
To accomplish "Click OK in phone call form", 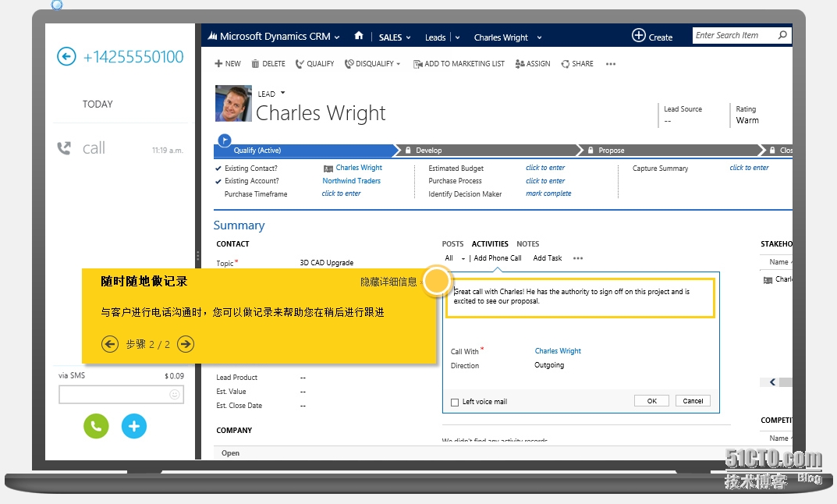I will (x=652, y=401).
